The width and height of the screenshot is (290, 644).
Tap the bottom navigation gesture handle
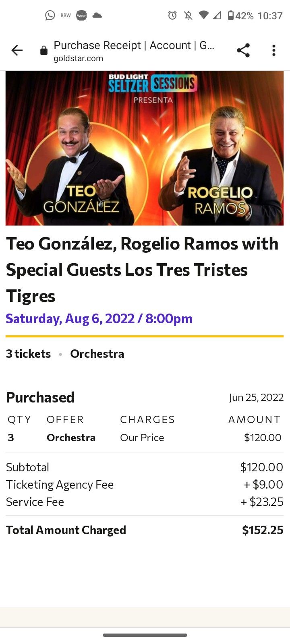click(145, 635)
